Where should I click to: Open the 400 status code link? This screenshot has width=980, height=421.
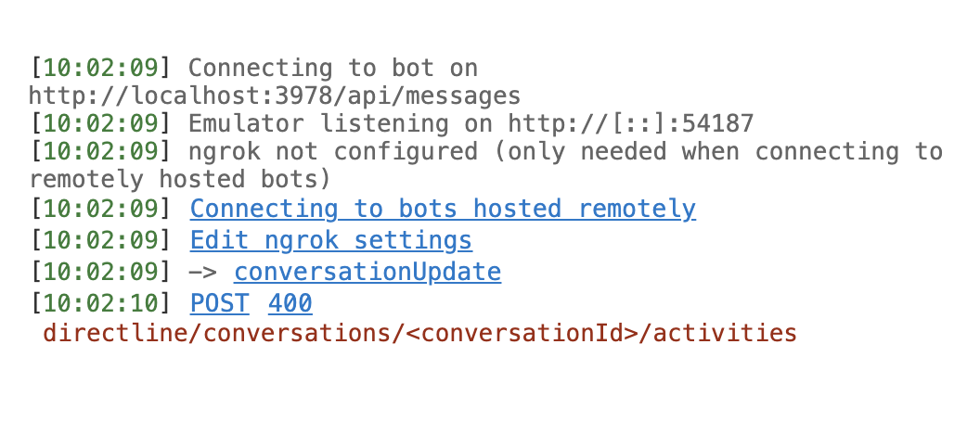pyautogui.click(x=290, y=303)
